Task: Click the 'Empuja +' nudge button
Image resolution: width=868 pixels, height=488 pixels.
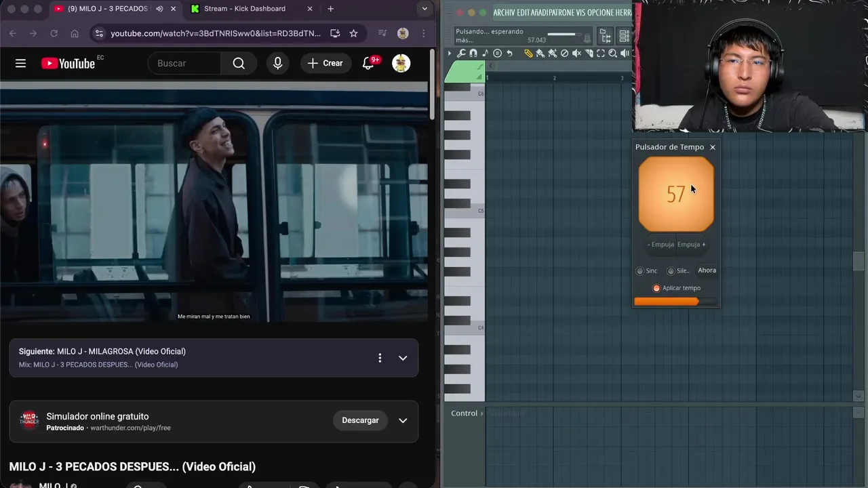Action: pos(691,245)
